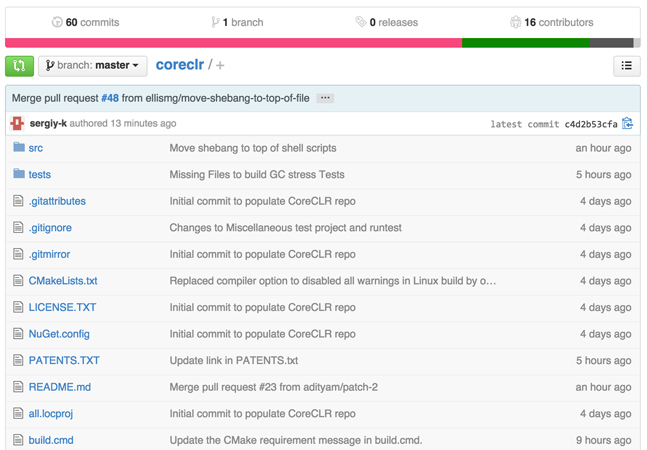Image resolution: width=647 pixels, height=450 pixels.
Task: Click the NuGet.config file icon
Action: pyautogui.click(x=18, y=333)
